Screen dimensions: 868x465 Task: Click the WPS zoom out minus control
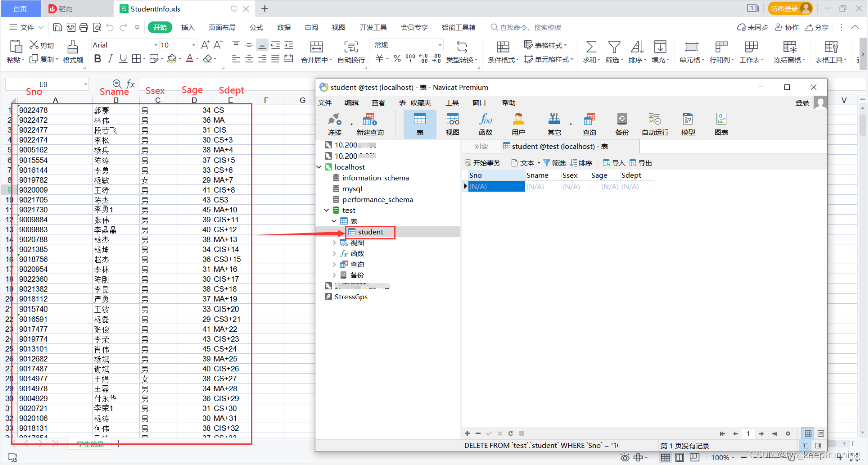(x=744, y=457)
